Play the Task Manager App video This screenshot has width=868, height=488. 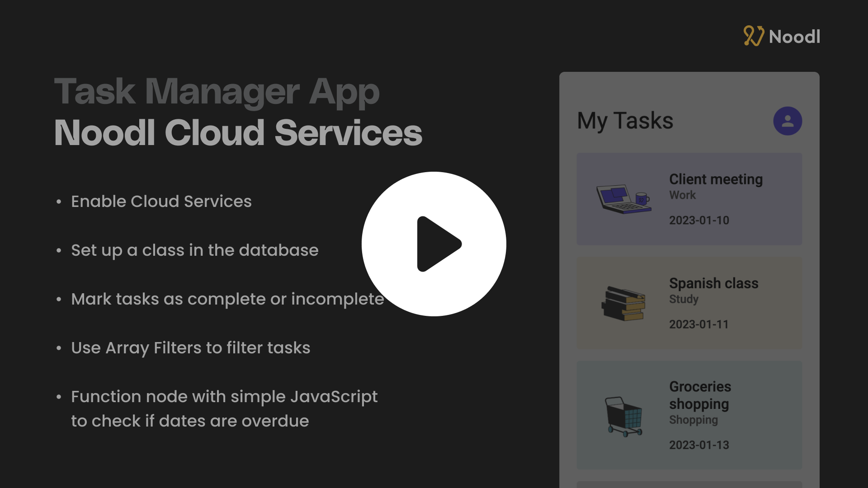434,244
